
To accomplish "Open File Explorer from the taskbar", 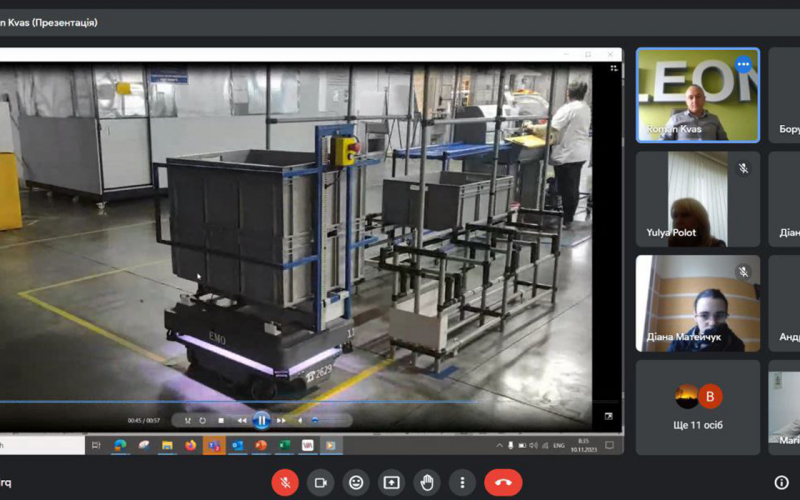I will [167, 445].
